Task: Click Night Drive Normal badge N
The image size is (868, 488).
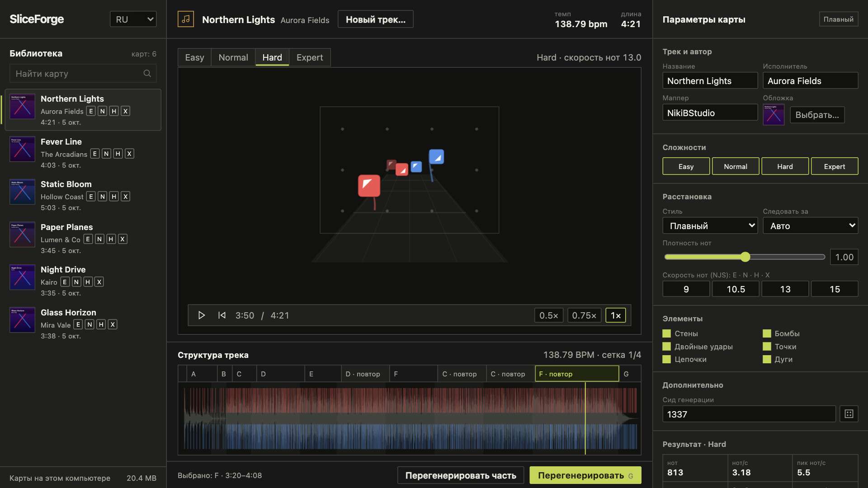Action: [x=76, y=282]
